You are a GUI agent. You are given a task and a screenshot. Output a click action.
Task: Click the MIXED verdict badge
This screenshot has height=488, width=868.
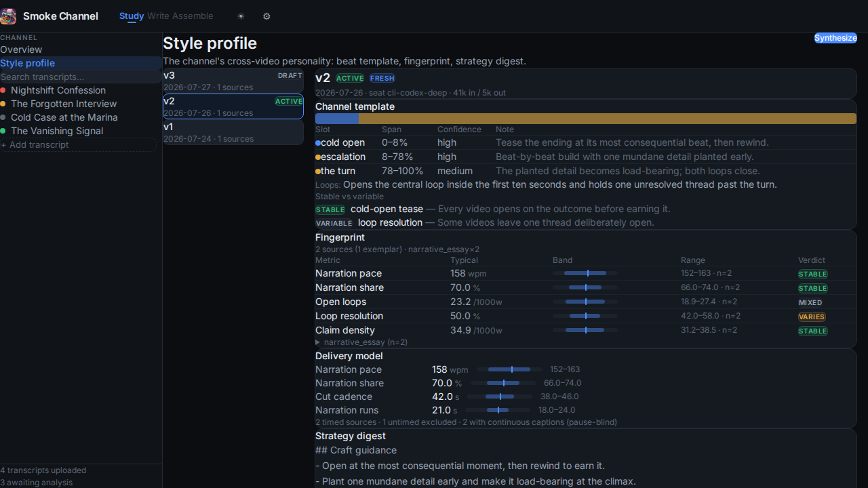[810, 302]
